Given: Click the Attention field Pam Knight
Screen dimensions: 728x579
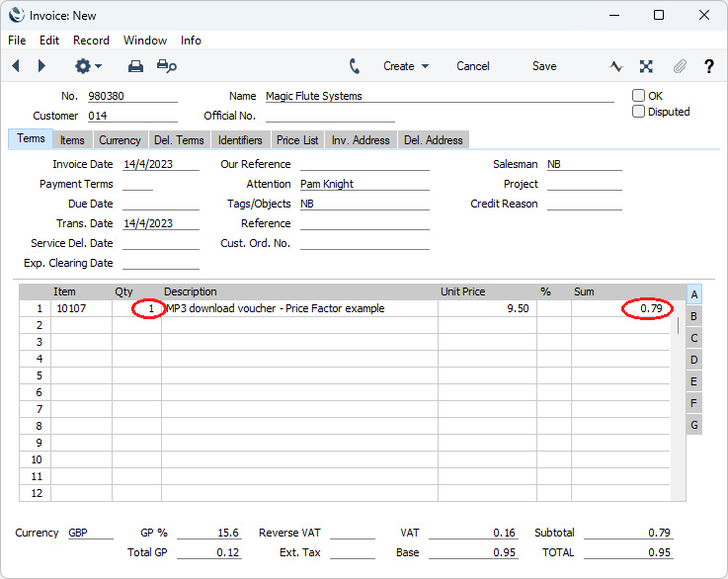Looking at the screenshot, I should tap(364, 184).
